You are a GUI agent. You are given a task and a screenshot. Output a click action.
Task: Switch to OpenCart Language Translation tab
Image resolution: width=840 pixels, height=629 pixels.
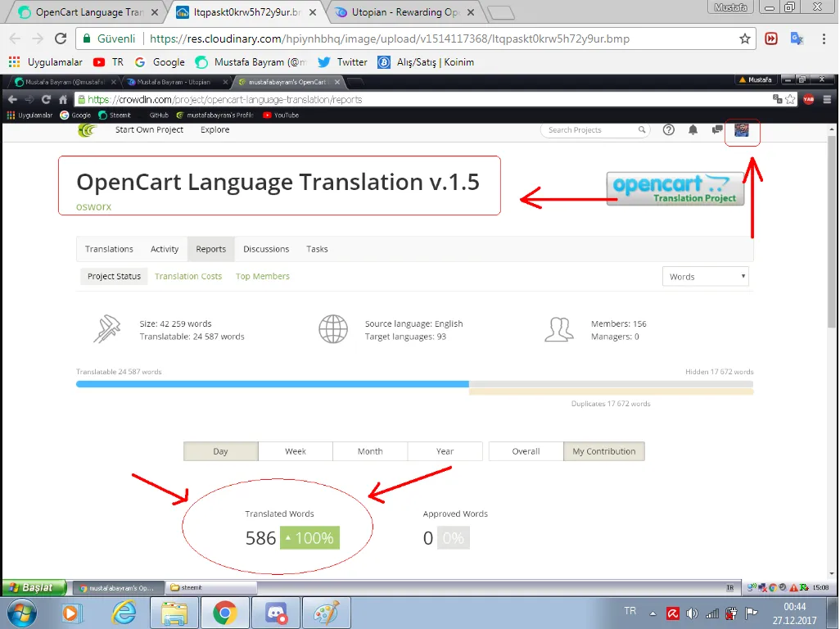(x=86, y=11)
